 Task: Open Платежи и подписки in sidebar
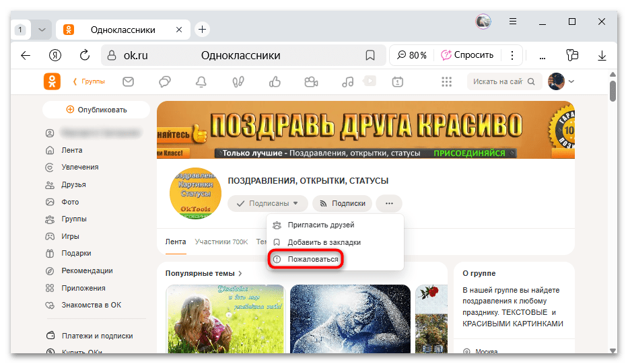coord(90,336)
